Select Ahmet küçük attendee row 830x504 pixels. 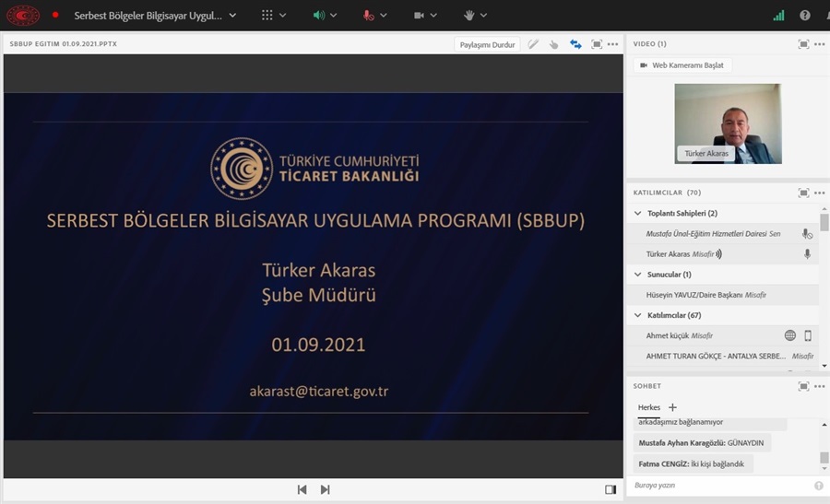coord(722,335)
